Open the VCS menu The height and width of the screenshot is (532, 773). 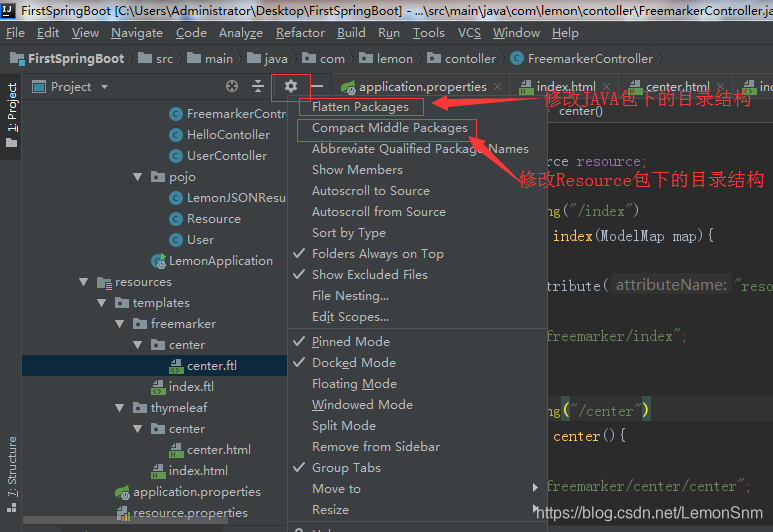point(469,33)
